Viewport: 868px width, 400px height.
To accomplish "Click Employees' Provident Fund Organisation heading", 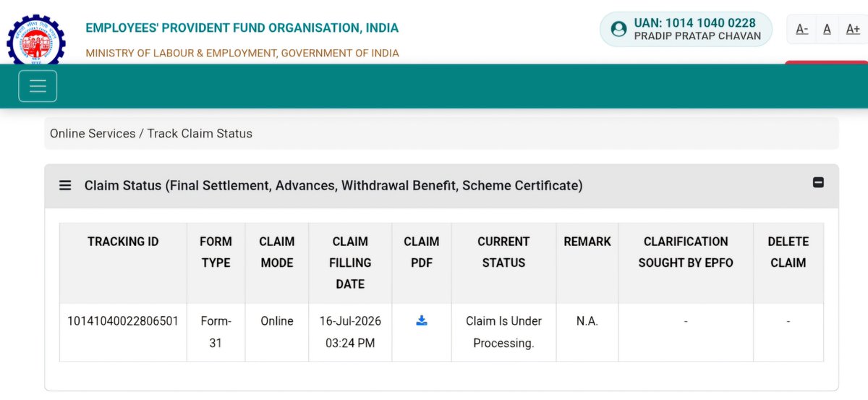I will pyautogui.click(x=242, y=28).
